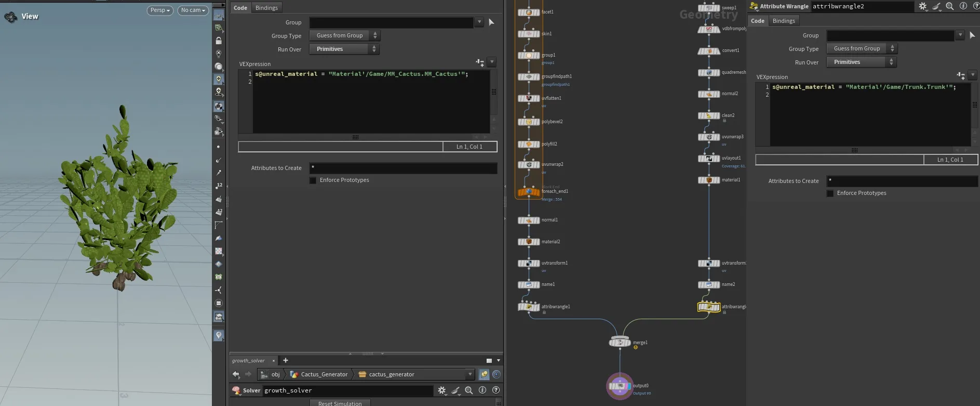Open Group Type menu for attribwrangle2
Image resolution: width=980 pixels, height=406 pixels.
[862, 48]
